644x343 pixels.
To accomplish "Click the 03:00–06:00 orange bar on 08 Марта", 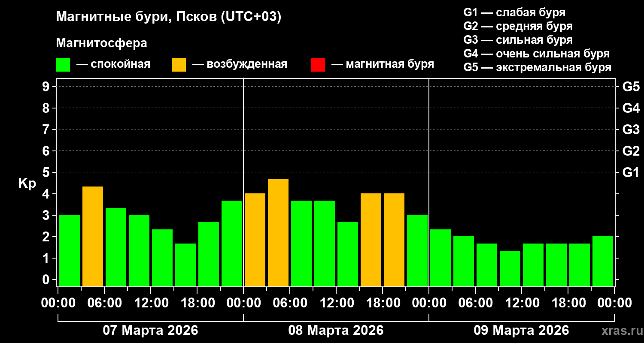I will coord(278,233).
